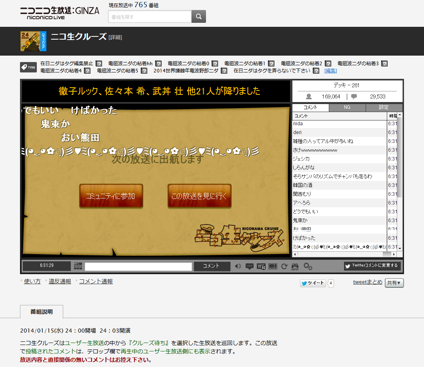The width and height of the screenshot is (424, 367).
Task: Select the comment row '鬼束か'
Action: [339, 220]
